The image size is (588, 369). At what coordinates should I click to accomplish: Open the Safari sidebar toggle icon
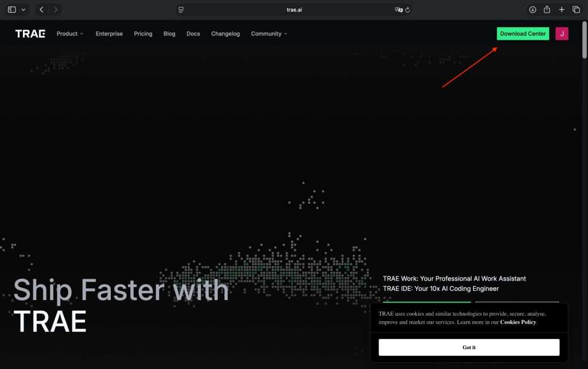tap(11, 10)
